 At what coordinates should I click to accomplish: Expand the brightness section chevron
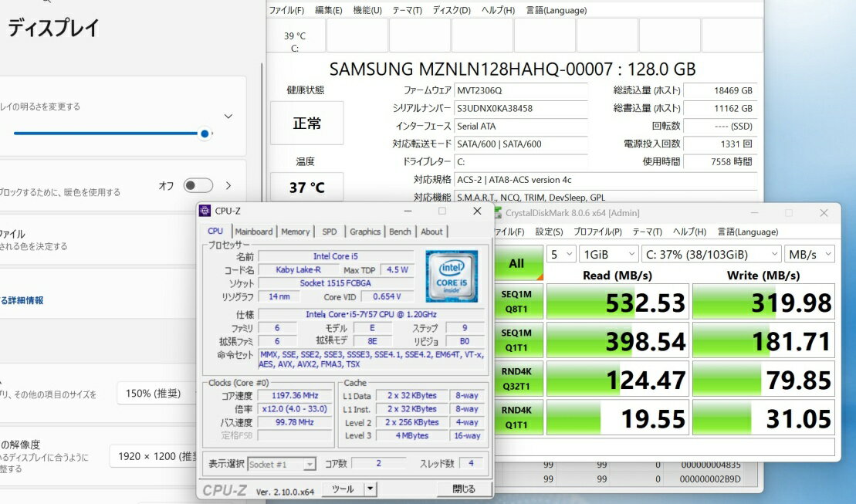pyautogui.click(x=228, y=117)
